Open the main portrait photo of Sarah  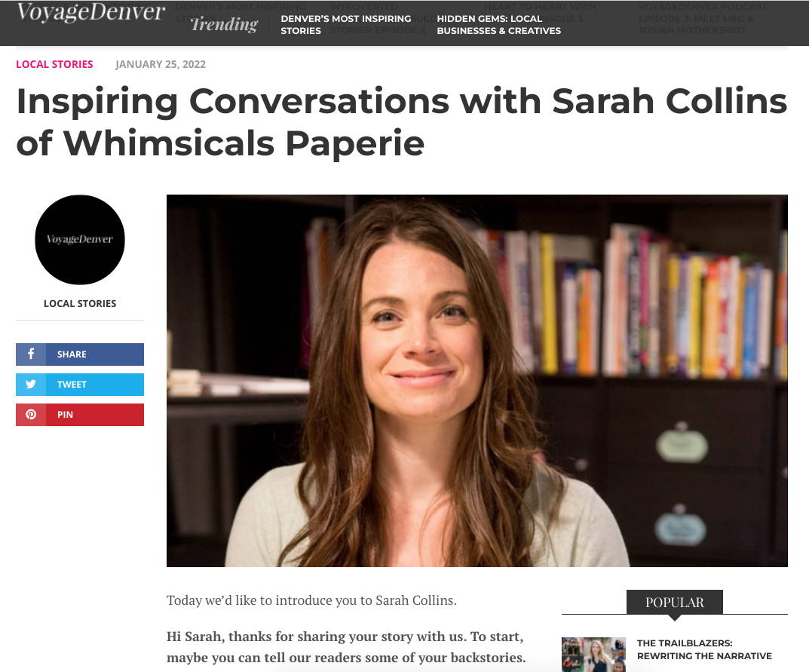pos(477,381)
